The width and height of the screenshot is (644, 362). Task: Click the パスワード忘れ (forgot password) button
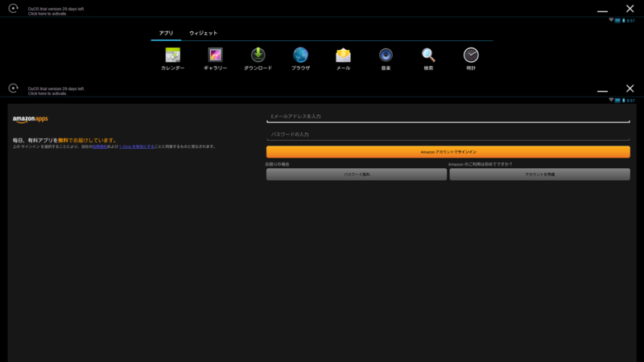click(357, 175)
